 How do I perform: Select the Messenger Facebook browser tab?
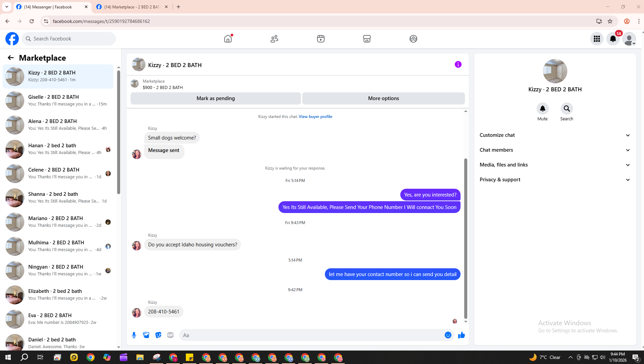pos(53,7)
